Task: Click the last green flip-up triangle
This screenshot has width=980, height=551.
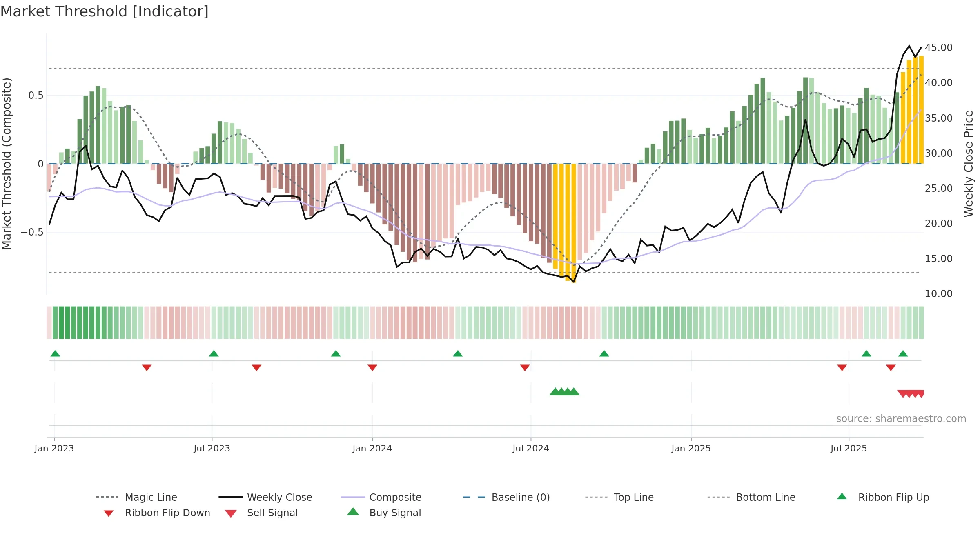Action: pos(903,353)
